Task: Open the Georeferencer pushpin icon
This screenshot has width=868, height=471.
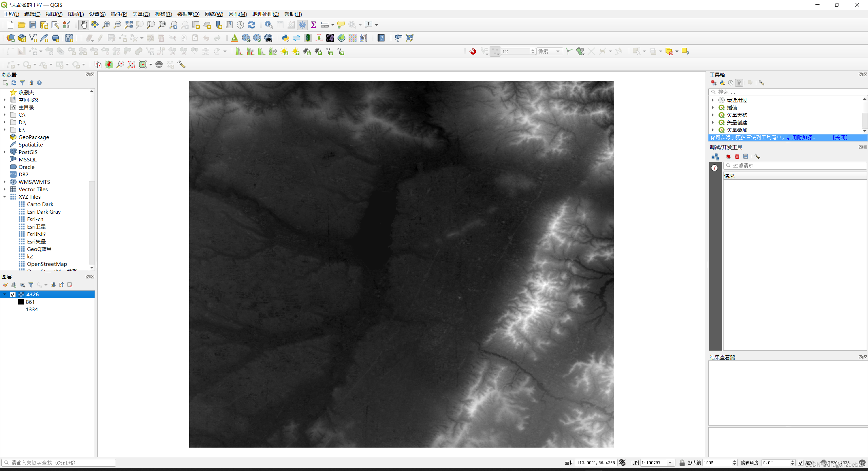Action: 109,65
